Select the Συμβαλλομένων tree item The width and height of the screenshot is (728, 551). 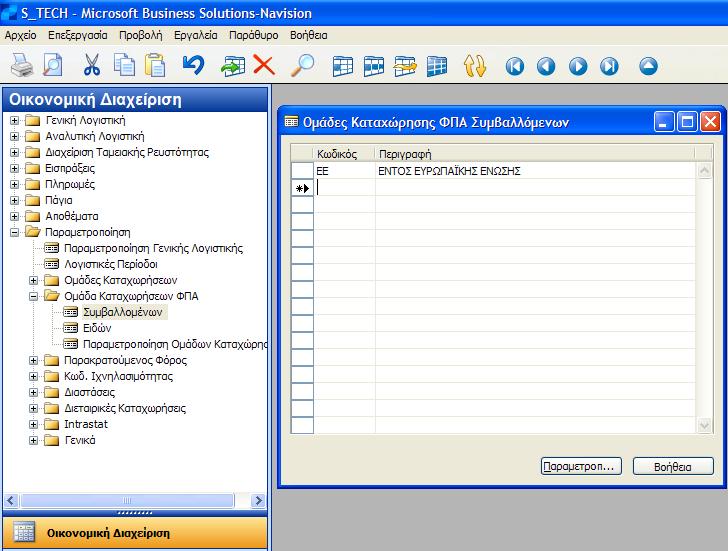pyautogui.click(x=123, y=312)
